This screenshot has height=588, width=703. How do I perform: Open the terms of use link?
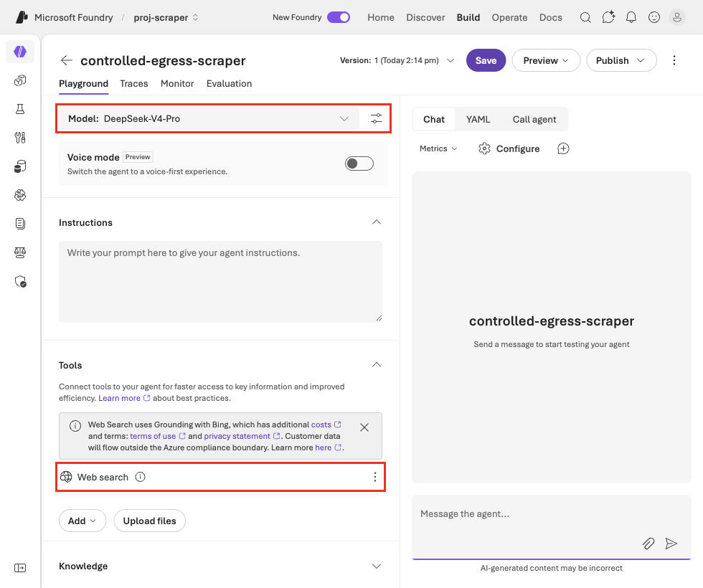pos(157,436)
